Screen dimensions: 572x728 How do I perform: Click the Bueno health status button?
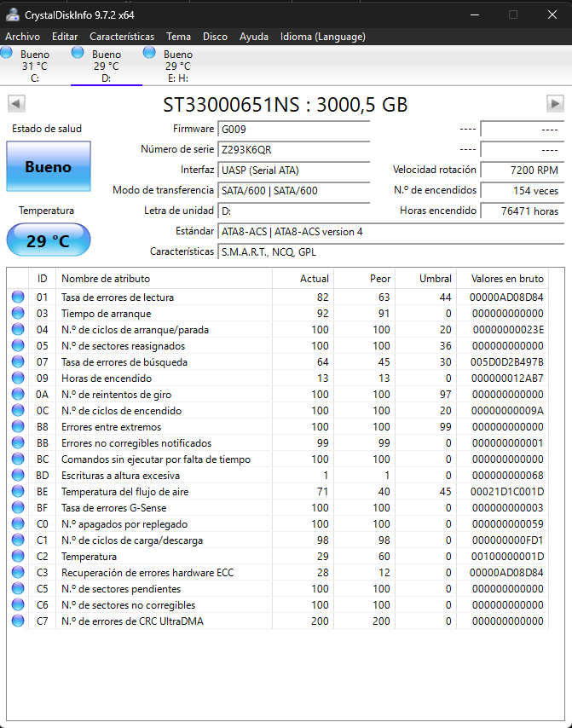click(x=48, y=166)
